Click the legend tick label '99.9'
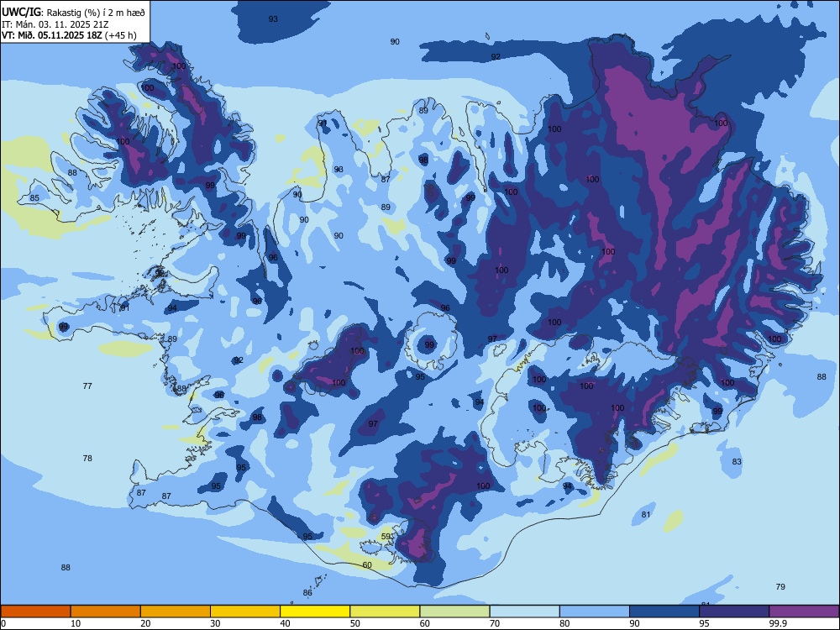Viewport: 840px width, 630px height. pos(777,623)
